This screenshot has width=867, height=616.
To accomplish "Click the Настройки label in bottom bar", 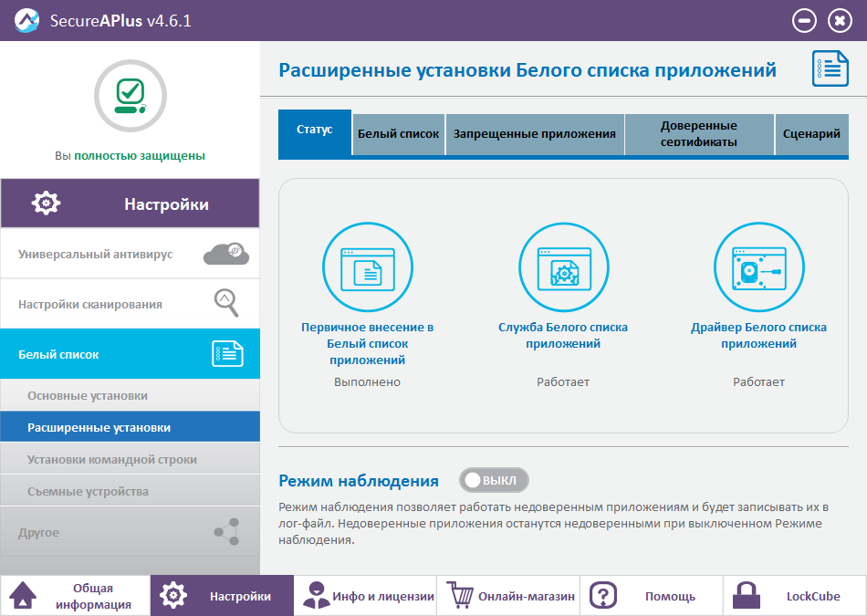I will point(240,597).
